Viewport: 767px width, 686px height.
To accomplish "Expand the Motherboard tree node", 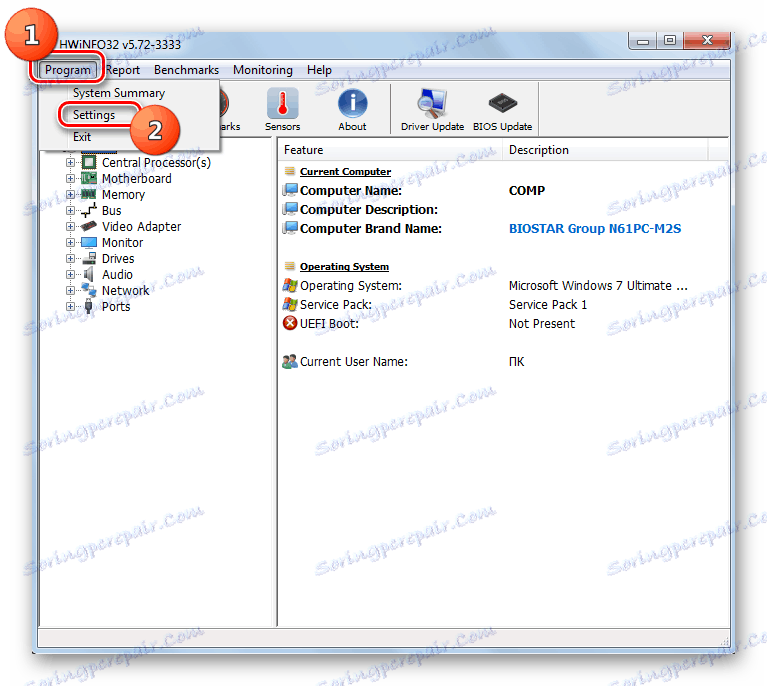I will coord(70,179).
